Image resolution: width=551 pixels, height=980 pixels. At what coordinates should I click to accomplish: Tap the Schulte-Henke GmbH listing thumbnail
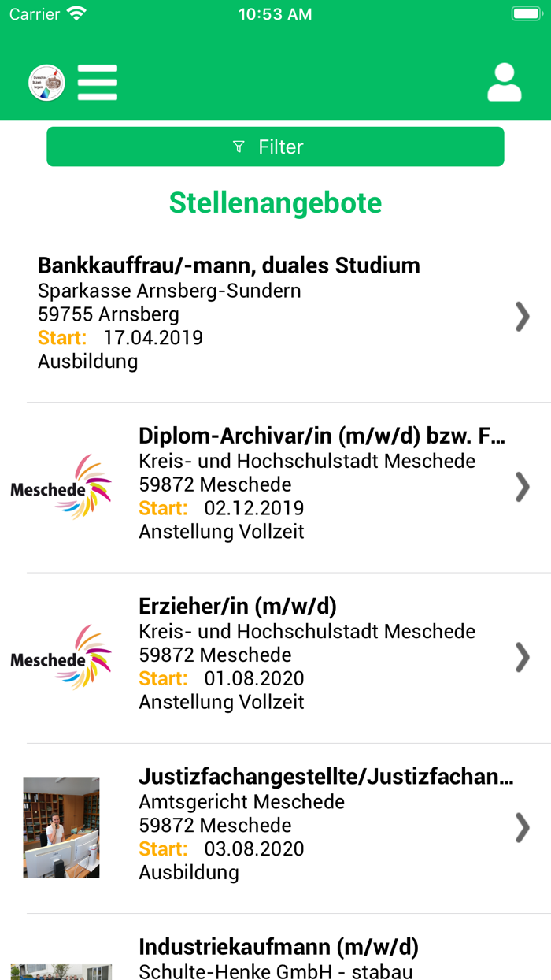pos(61,971)
